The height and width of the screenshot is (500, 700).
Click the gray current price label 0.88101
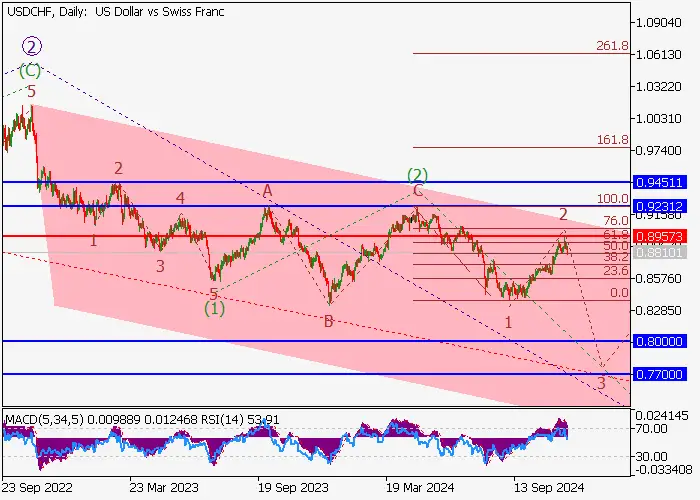coord(659,253)
